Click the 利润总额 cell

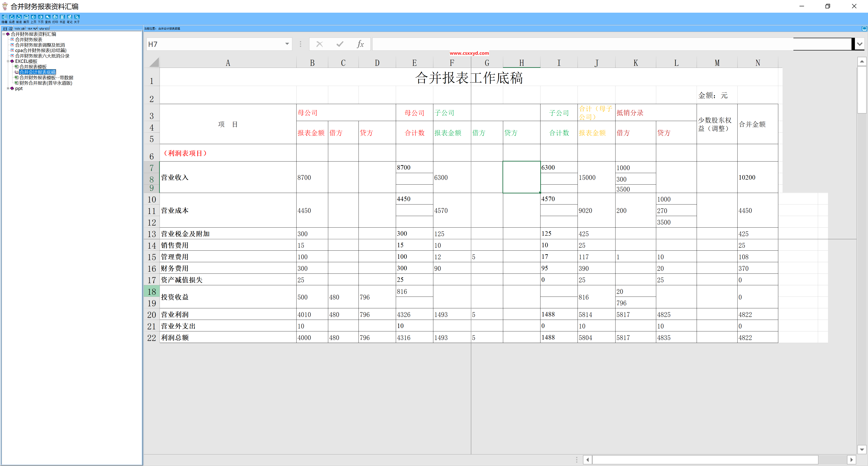228,338
